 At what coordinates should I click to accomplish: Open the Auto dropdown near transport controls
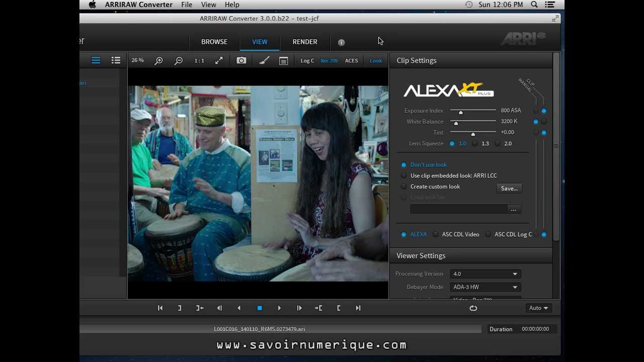(x=538, y=308)
